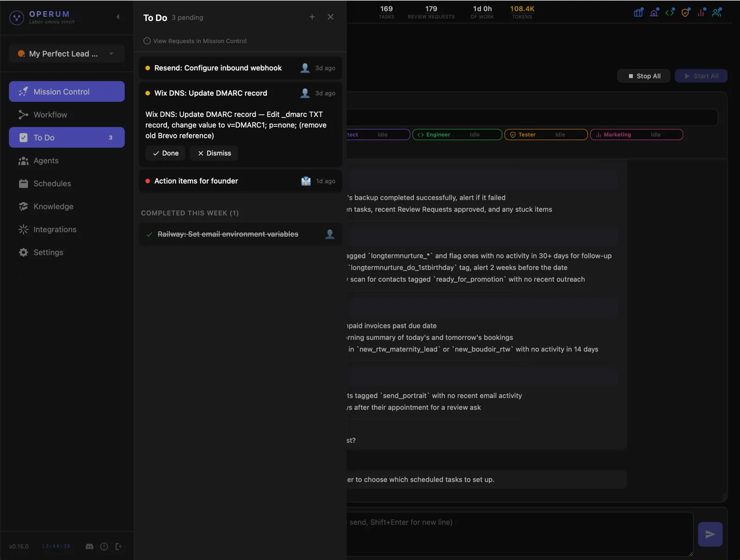Click the orange shield status icon
740x560 pixels.
685,12
